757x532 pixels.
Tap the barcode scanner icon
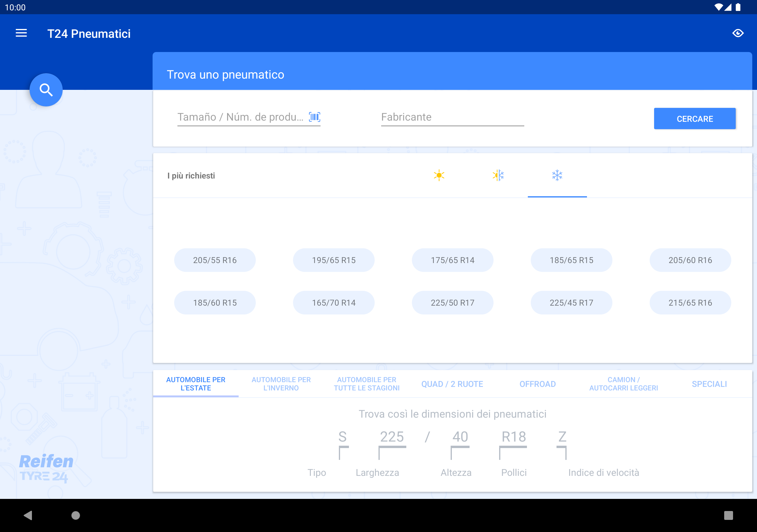[314, 117]
